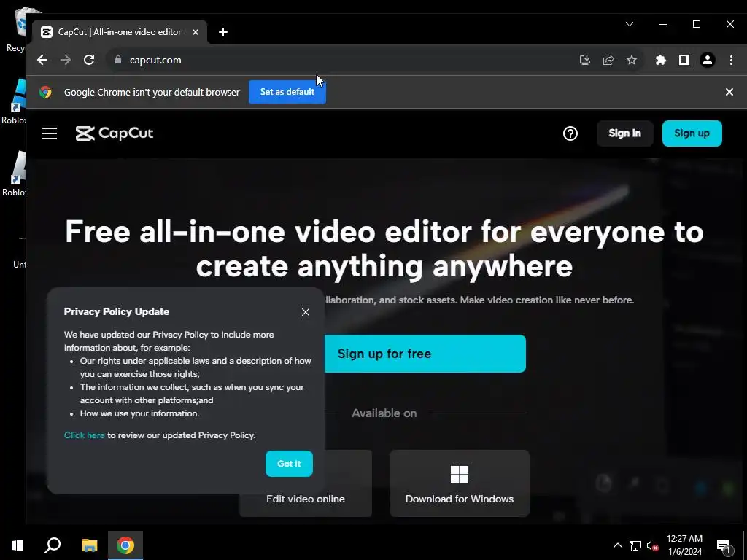Open the notification center icon
The width and height of the screenshot is (747, 560).
(x=723, y=545)
